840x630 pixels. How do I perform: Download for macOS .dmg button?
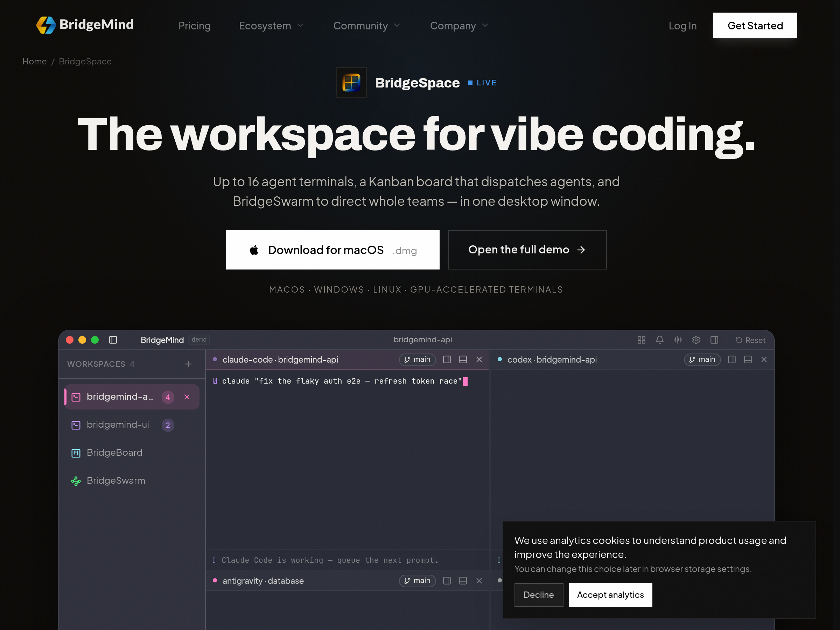coord(332,250)
